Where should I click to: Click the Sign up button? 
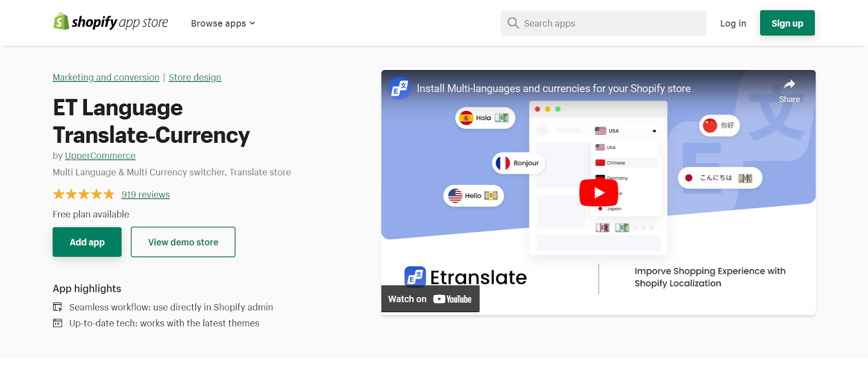[x=787, y=23]
